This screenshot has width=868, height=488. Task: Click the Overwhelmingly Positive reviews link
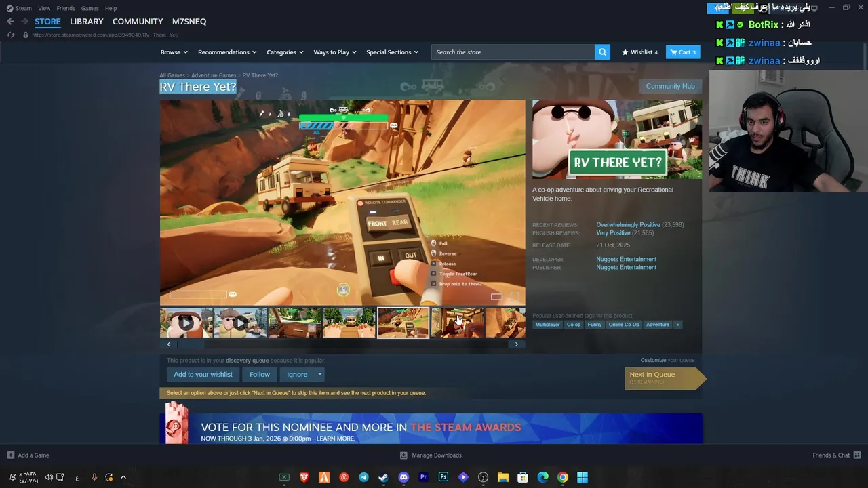(628, 225)
